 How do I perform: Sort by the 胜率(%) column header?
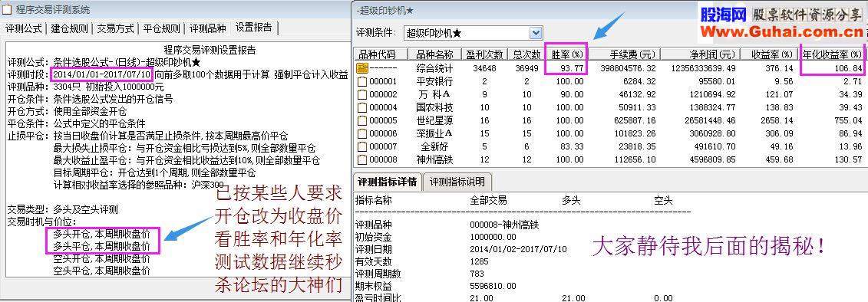coord(566,54)
